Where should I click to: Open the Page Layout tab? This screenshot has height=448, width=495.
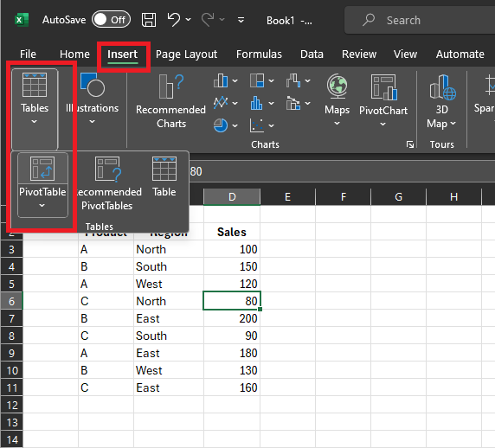point(186,54)
